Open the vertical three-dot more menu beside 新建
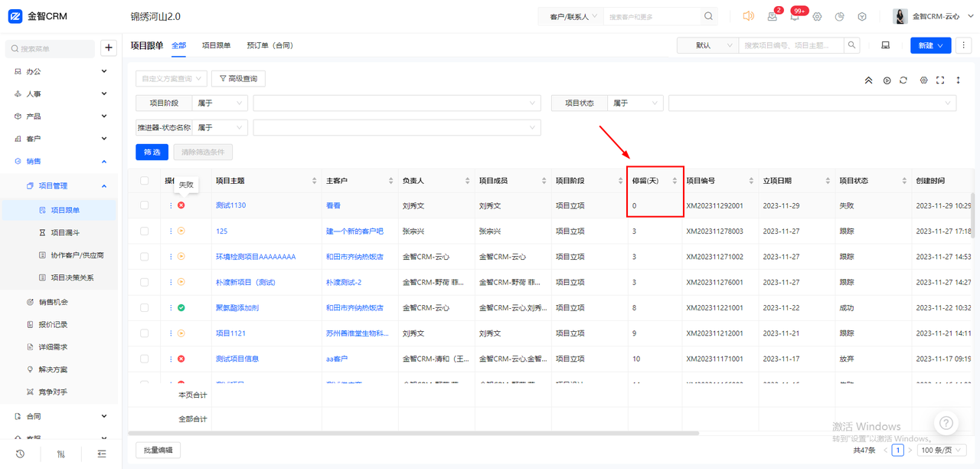This screenshot has width=980, height=469. (x=964, y=45)
